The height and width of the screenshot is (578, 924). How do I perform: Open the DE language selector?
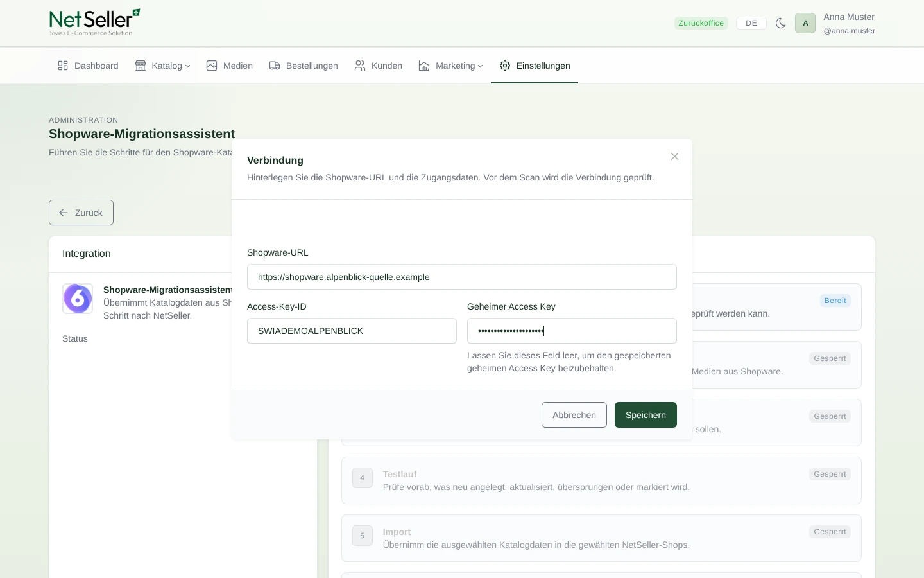[751, 23]
